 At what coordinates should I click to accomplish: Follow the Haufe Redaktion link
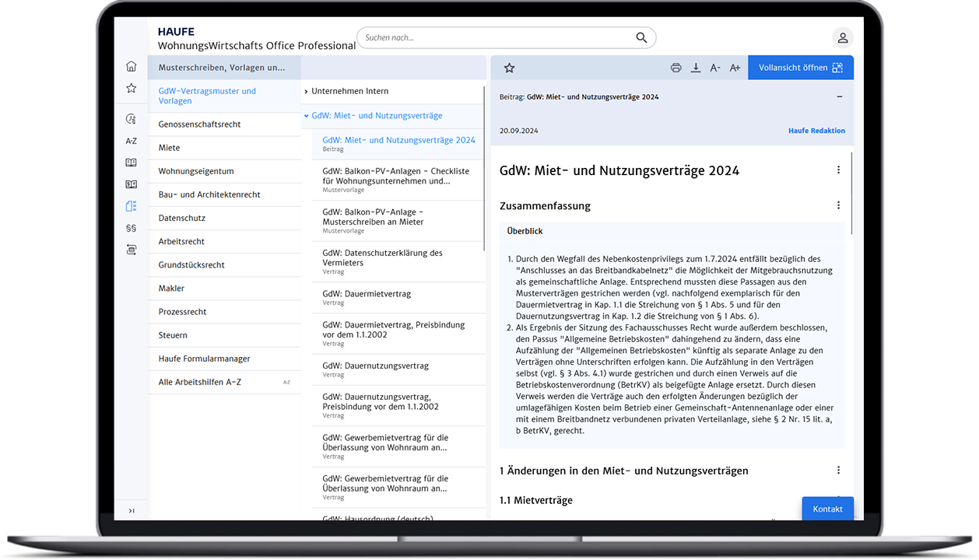tap(816, 131)
